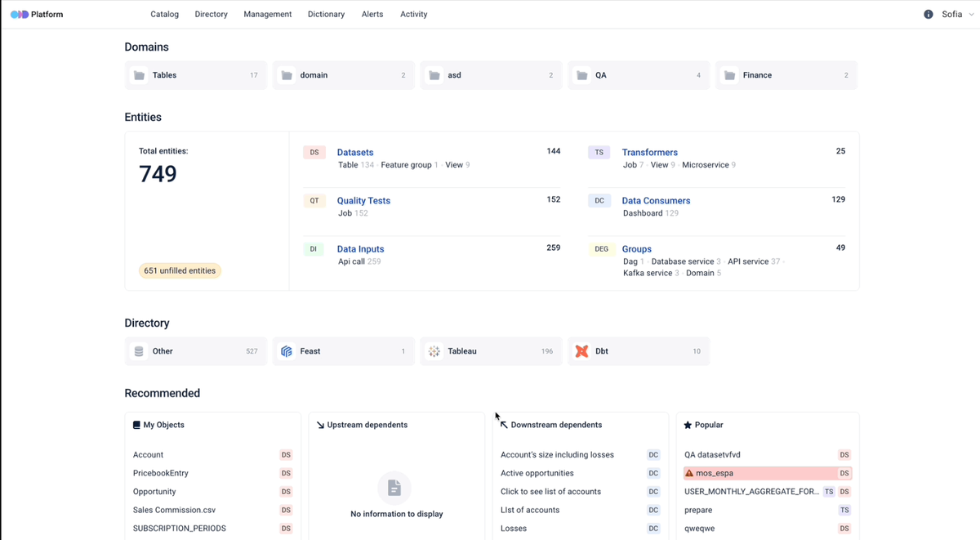Image resolution: width=980 pixels, height=540 pixels.
Task: Click the Popular star icon
Action: 688,425
